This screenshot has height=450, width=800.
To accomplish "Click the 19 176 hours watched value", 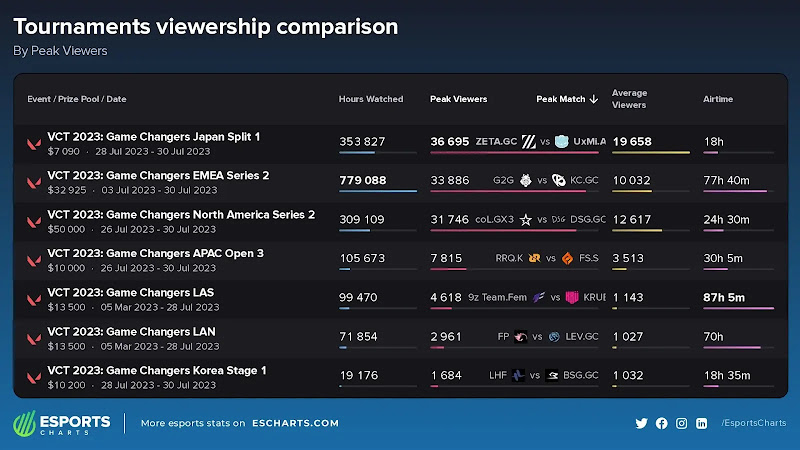I will (x=359, y=375).
